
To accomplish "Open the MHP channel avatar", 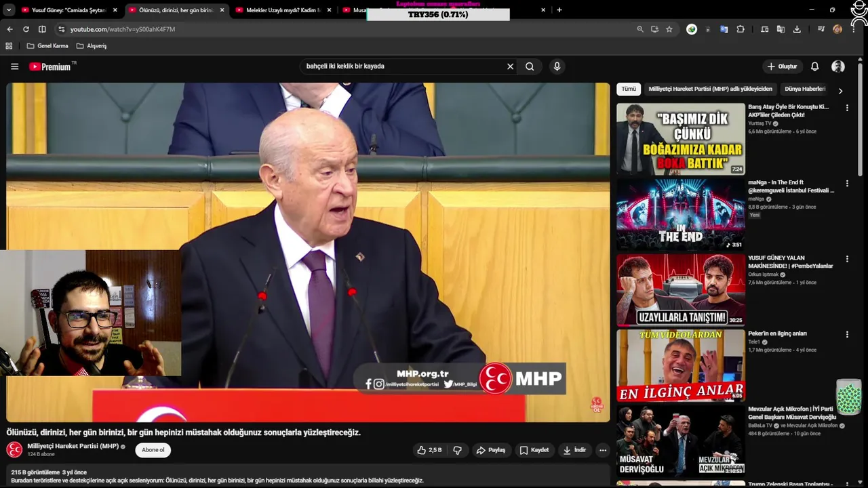I will tap(14, 449).
